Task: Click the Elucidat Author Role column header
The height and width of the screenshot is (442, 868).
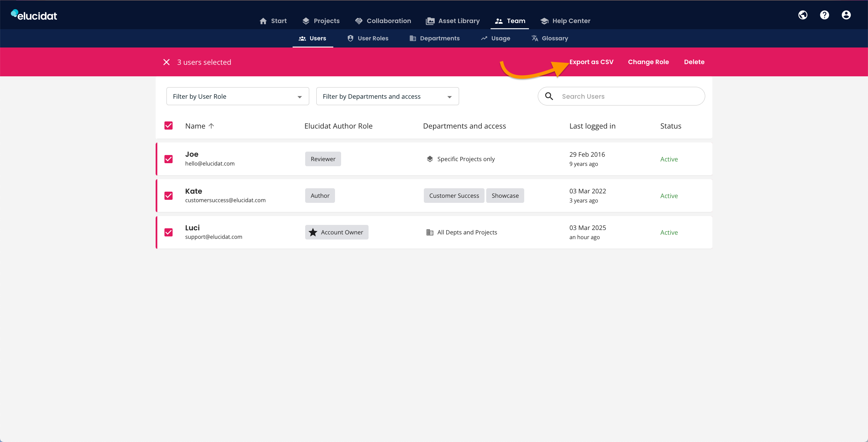Action: tap(338, 126)
